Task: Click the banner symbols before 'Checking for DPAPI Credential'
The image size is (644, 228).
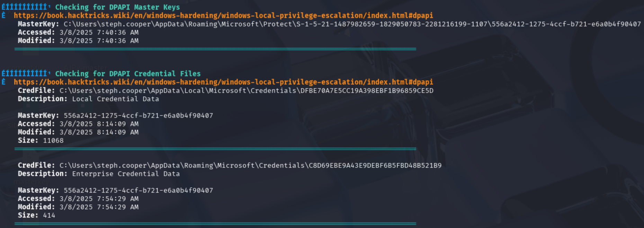Action: coord(26,73)
